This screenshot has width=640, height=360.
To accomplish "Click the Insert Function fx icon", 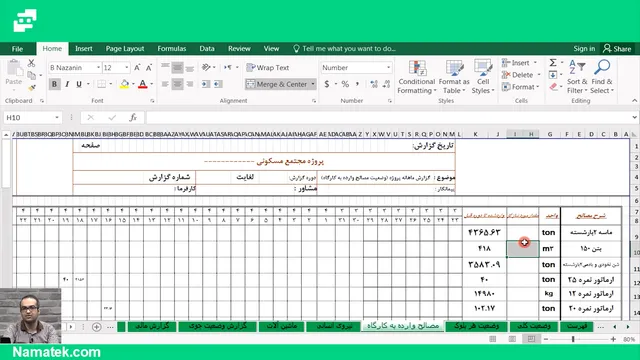I will pos(133,118).
